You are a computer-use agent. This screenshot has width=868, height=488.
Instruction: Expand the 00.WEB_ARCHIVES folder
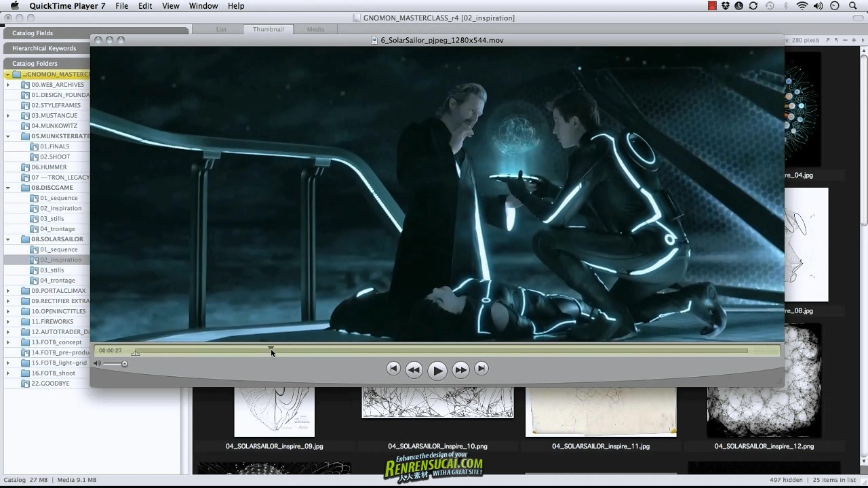pos(7,85)
